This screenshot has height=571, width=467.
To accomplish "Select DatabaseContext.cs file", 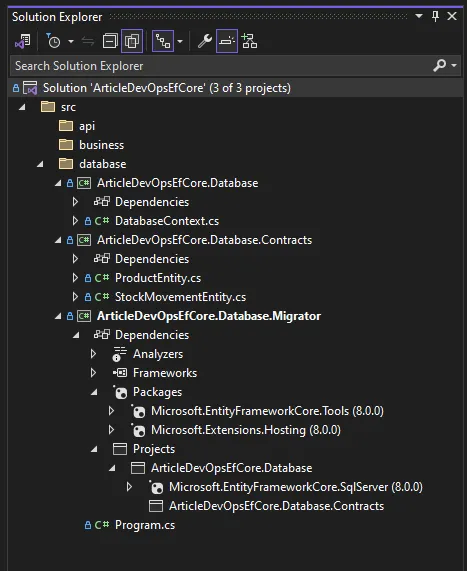I will tap(167, 221).
